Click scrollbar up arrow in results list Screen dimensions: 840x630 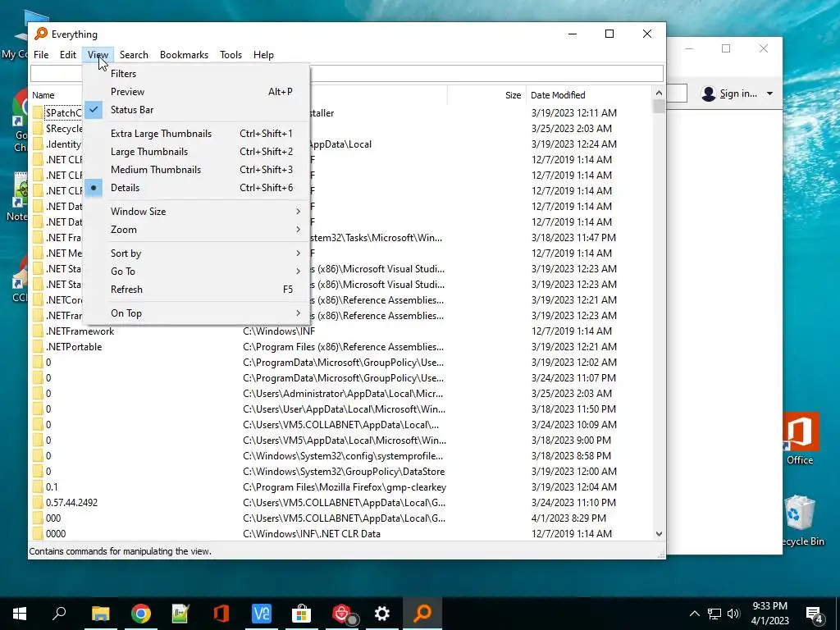tap(659, 93)
